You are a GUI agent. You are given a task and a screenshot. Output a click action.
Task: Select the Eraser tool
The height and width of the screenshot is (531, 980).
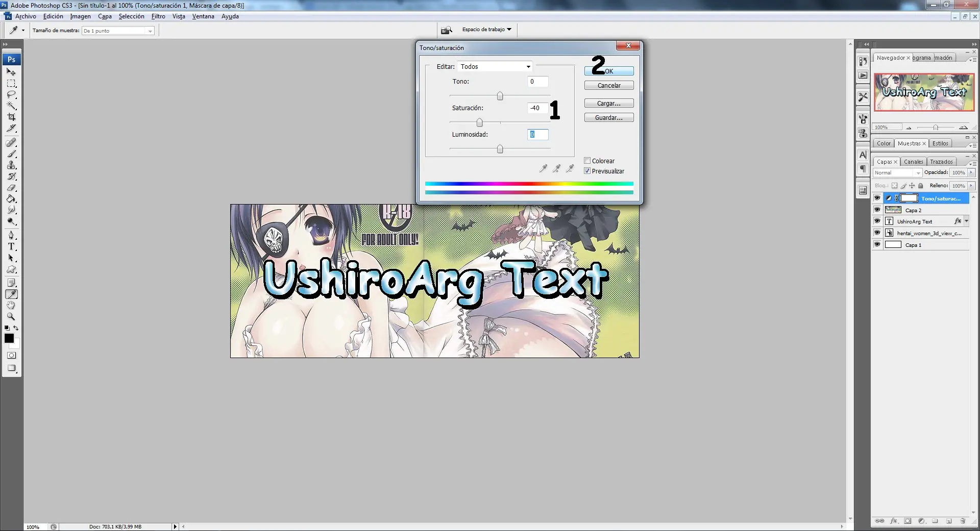coord(11,187)
